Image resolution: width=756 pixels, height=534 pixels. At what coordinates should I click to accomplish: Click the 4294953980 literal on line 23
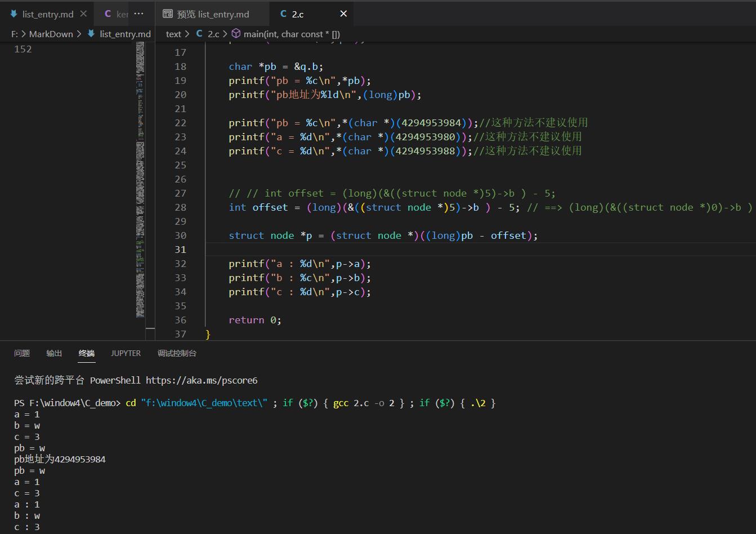(x=425, y=137)
